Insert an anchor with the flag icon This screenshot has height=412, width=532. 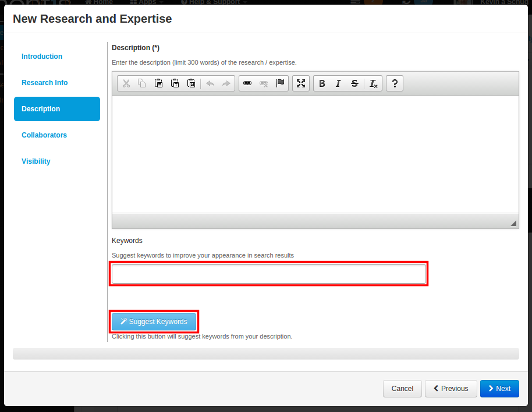(x=280, y=83)
